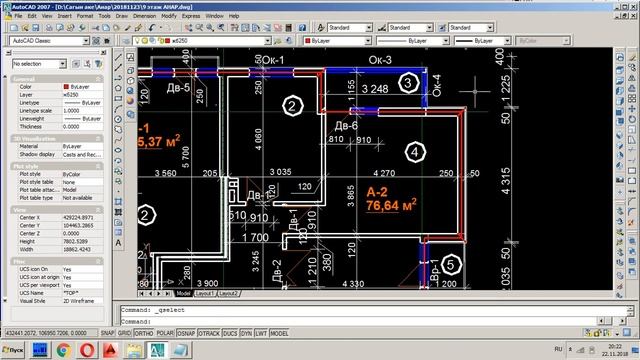Select the Rectangle draw tool
The width and height of the screenshot is (640, 360).
coord(118,98)
